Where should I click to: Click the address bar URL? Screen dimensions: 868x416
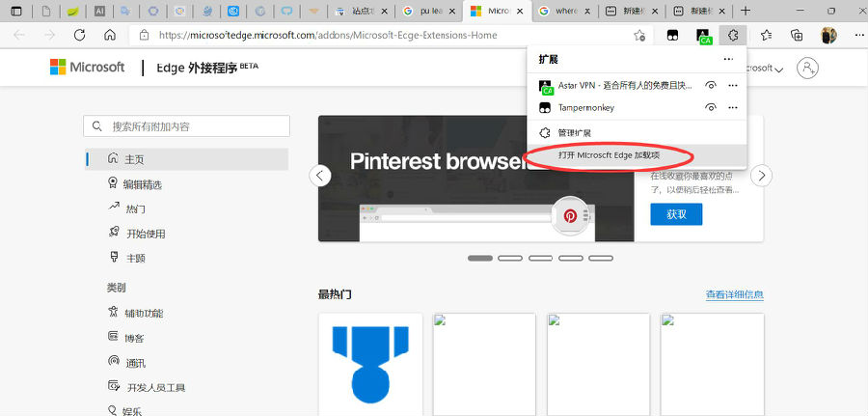pos(328,36)
